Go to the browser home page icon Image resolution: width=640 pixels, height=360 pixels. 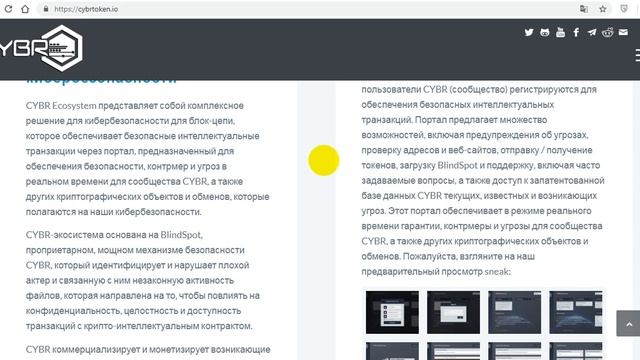(25, 9)
